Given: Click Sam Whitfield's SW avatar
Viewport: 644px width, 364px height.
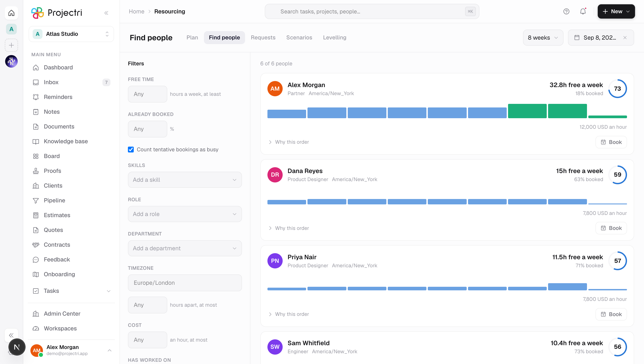Looking at the screenshot, I should pos(275,347).
